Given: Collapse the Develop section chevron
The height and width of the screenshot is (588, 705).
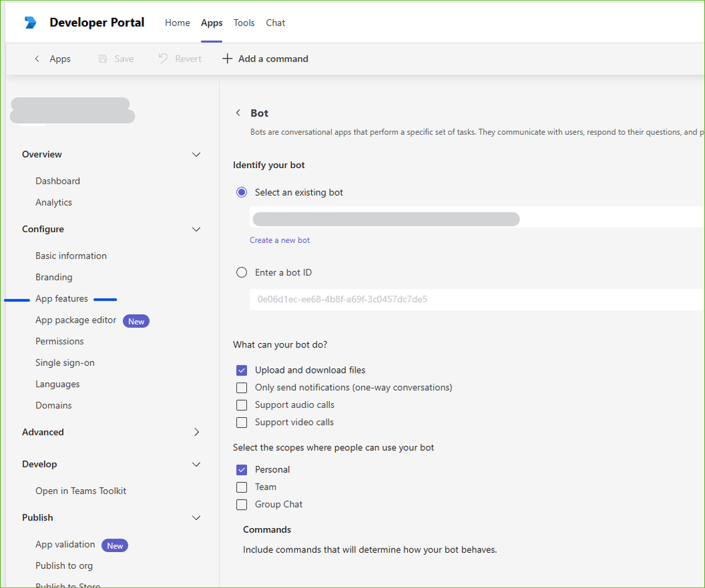Looking at the screenshot, I should [x=196, y=464].
